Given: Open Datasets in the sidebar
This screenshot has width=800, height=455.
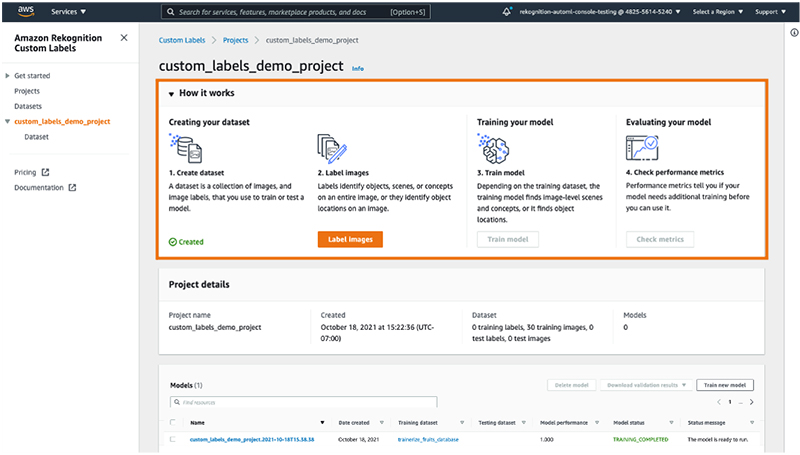Looking at the screenshot, I should point(28,106).
